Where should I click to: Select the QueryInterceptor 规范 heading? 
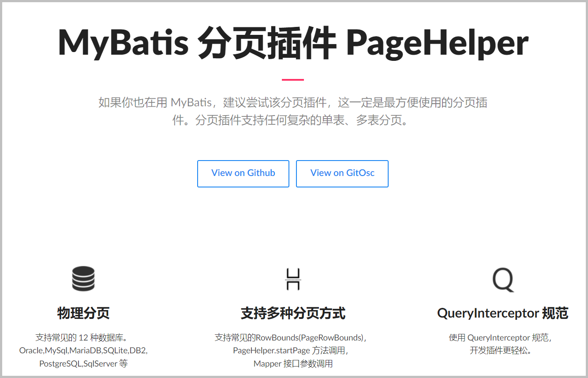(x=503, y=313)
